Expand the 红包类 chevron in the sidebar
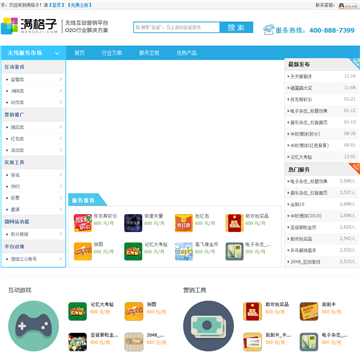360x360 pixels. tap(61, 138)
